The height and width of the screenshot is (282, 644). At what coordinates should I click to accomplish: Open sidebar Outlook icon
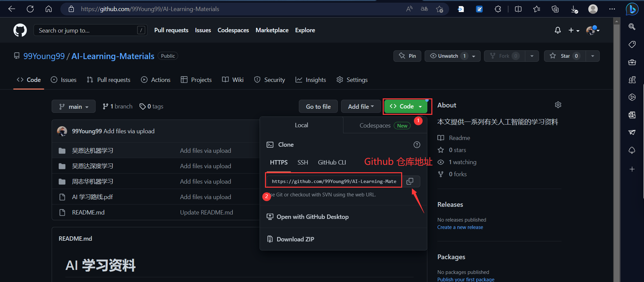coord(632,115)
